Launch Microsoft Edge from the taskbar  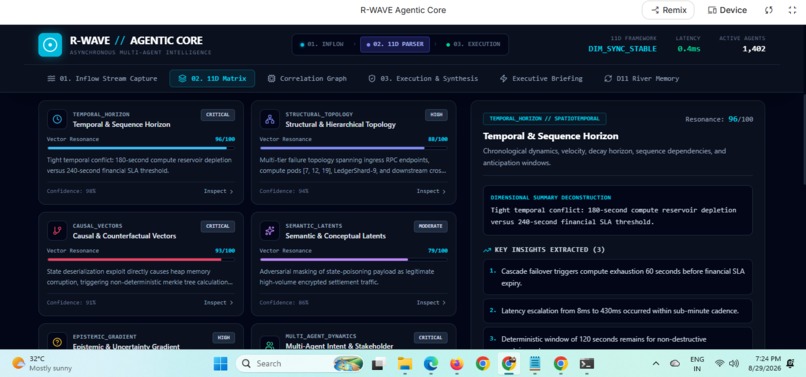tap(431, 364)
